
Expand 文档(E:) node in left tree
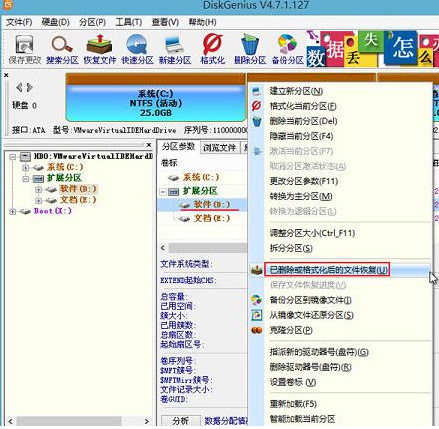(38, 200)
